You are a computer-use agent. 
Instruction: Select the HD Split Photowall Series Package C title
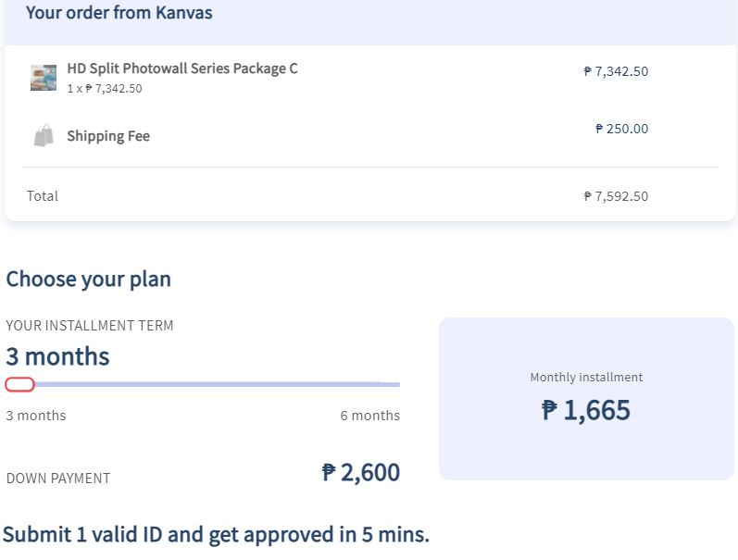[x=182, y=68]
